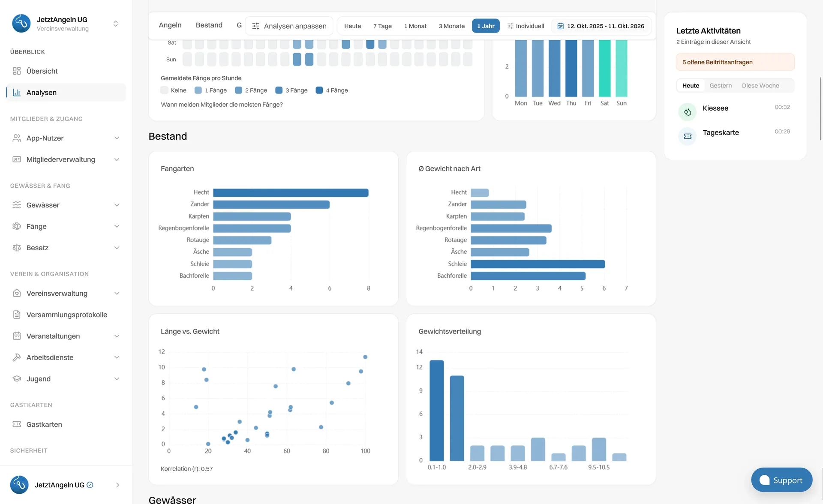Image resolution: width=823 pixels, height=504 pixels.
Task: Click the Tageskarte activity ticket icon
Action: [x=688, y=136]
